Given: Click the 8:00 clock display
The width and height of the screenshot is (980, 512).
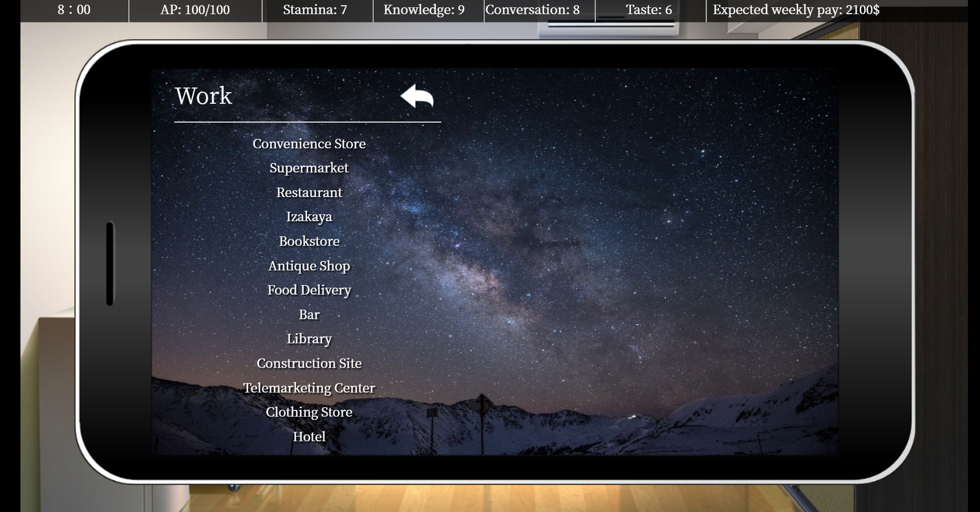Looking at the screenshot, I should [x=74, y=10].
